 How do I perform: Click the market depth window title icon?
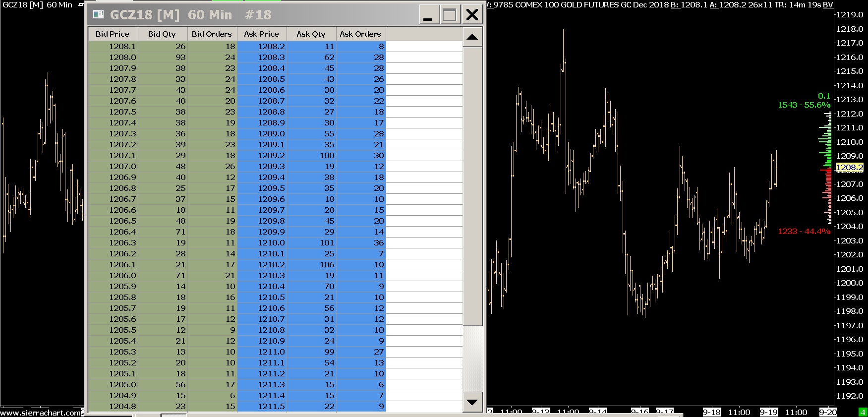[x=98, y=15]
